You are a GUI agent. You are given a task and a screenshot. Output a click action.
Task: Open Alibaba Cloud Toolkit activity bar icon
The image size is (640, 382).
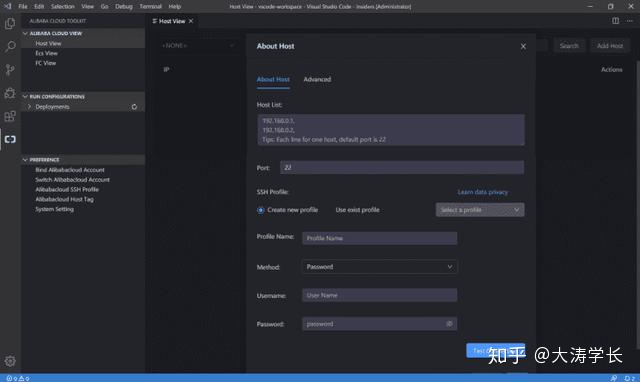click(10, 139)
